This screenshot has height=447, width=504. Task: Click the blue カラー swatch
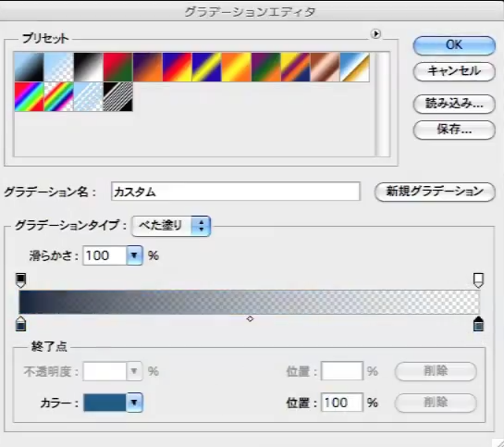point(104,403)
